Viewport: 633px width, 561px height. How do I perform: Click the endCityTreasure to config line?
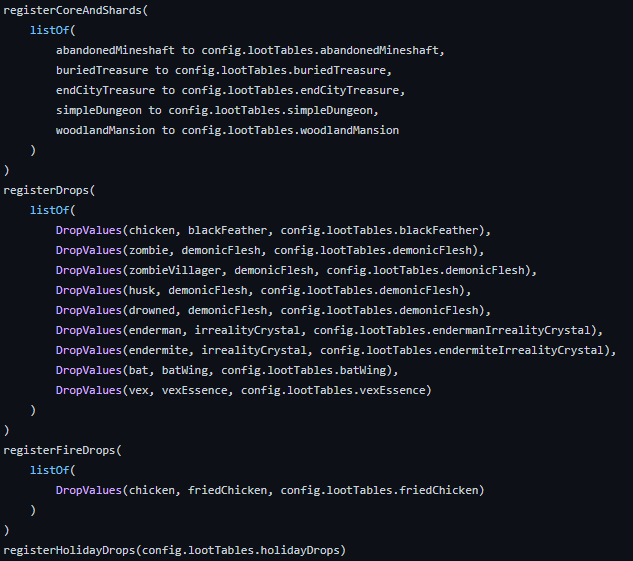tap(230, 90)
